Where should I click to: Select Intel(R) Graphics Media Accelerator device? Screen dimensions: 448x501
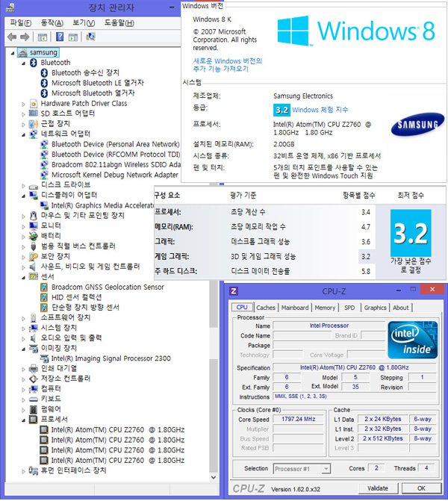pos(102,205)
